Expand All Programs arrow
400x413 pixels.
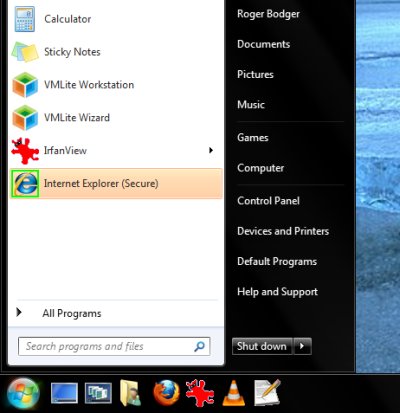(x=19, y=312)
